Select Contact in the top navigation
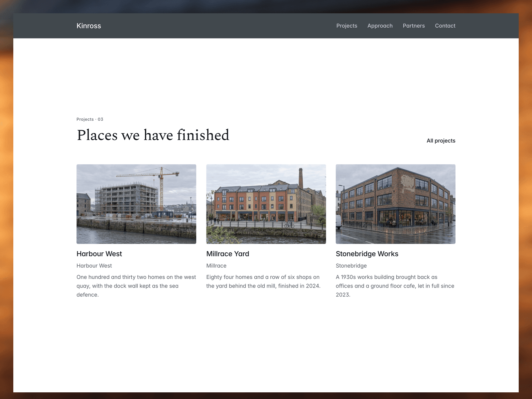Viewport: 532px width, 399px height. click(445, 26)
